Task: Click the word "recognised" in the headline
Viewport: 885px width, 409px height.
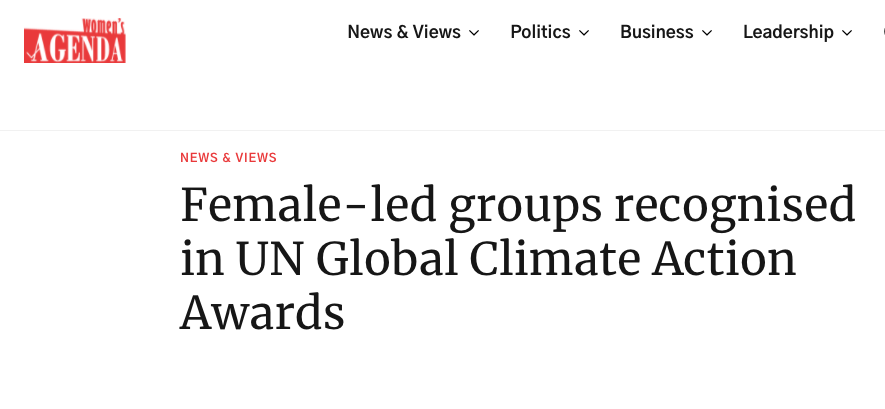Action: (x=734, y=205)
